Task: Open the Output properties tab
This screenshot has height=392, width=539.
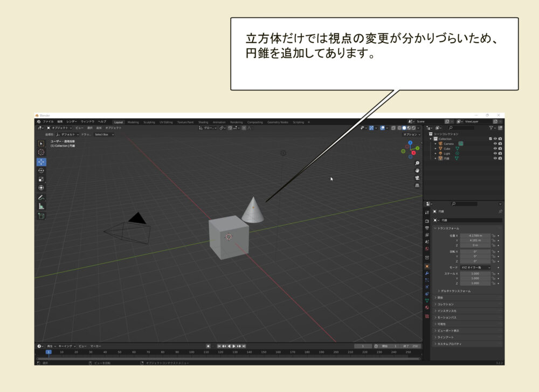Action: [427, 228]
